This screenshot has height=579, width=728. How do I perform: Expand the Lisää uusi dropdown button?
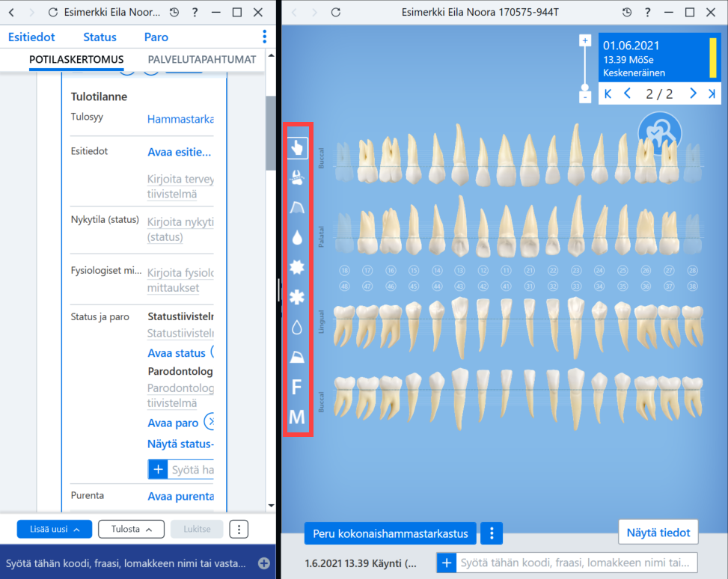55,530
